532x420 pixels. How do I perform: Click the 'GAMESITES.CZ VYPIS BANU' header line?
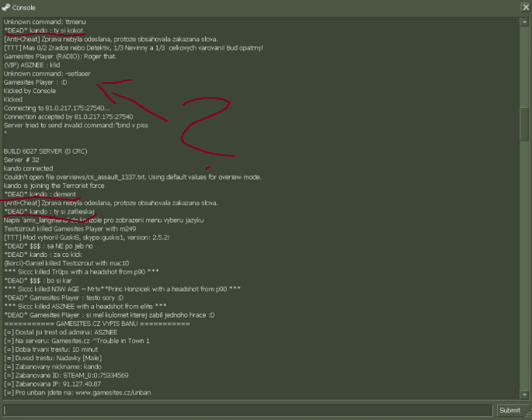(97, 324)
